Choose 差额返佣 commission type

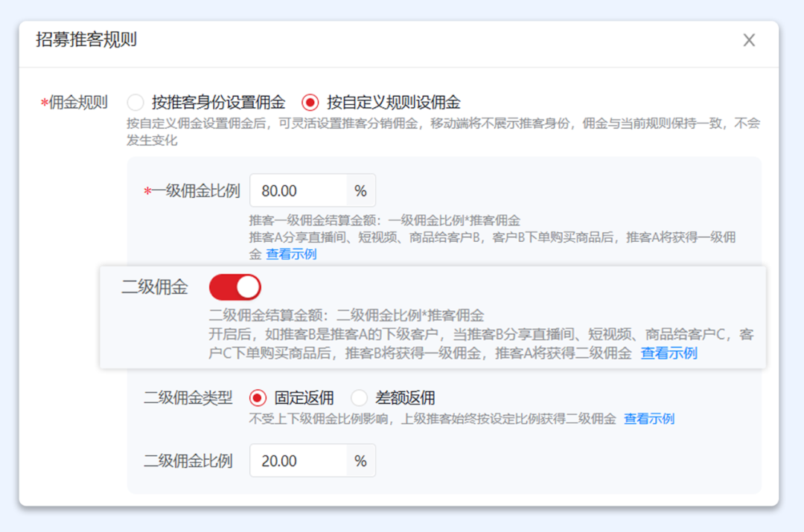point(360,397)
